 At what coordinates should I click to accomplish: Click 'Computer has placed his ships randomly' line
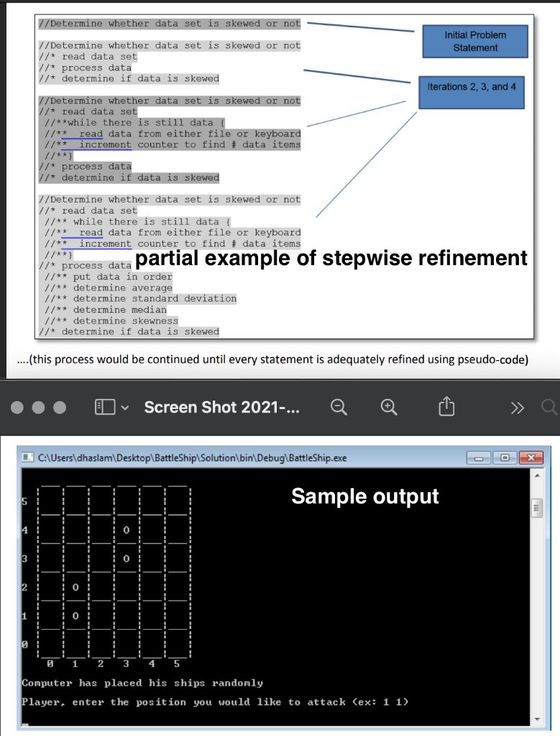point(142,683)
